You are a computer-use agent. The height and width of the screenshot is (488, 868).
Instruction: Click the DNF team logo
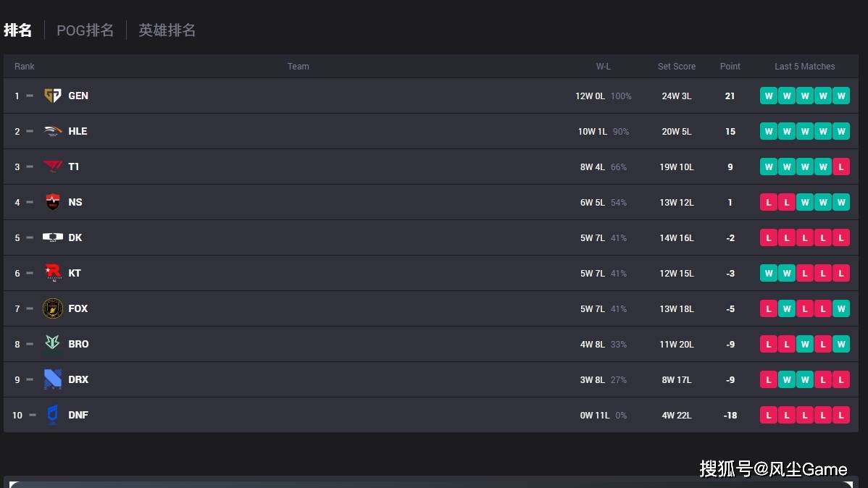click(x=53, y=414)
